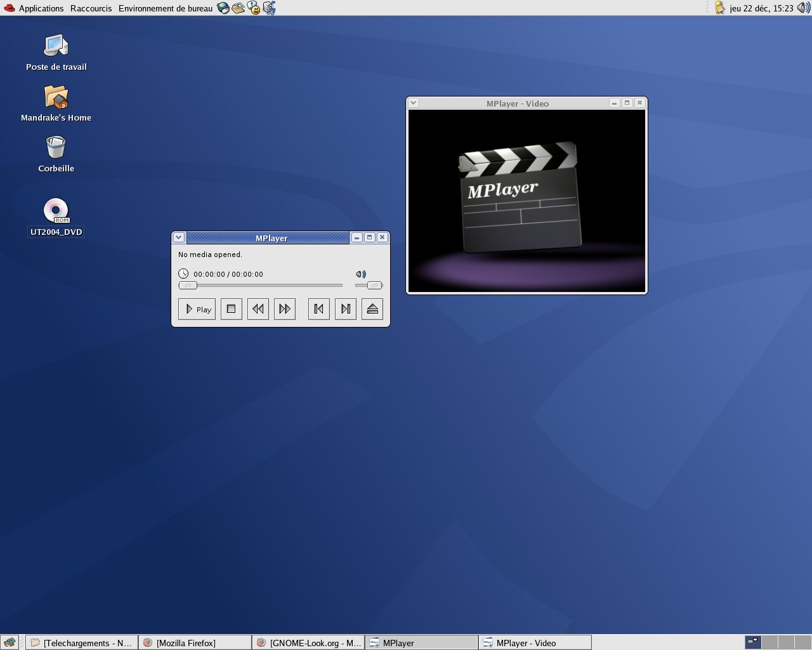
Task: Select the MPlayer taskbar entry
Action: [422, 642]
